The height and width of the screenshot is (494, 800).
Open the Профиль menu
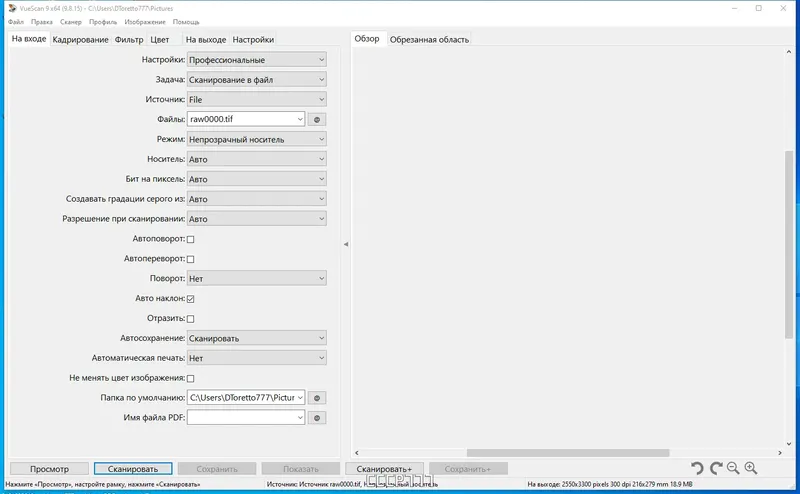pos(103,22)
